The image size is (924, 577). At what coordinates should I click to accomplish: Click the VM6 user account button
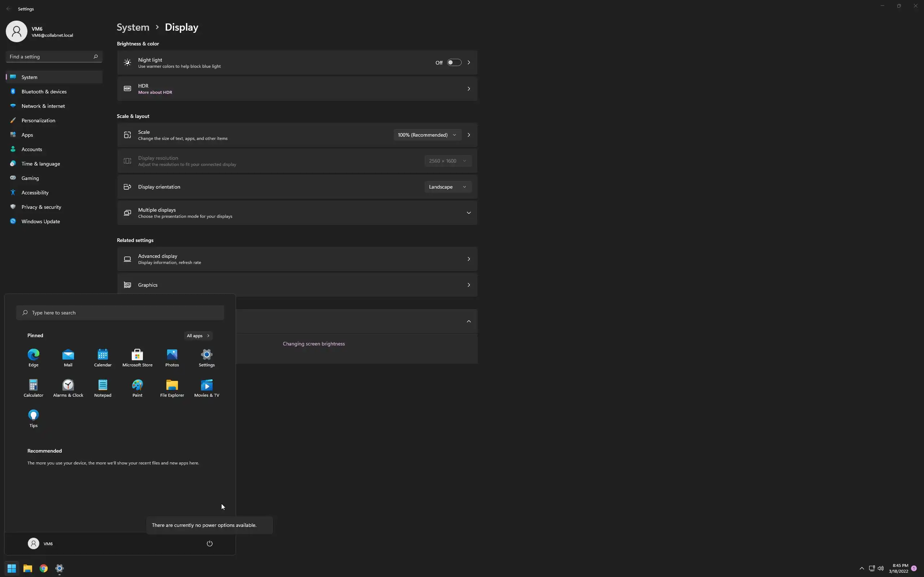40,543
